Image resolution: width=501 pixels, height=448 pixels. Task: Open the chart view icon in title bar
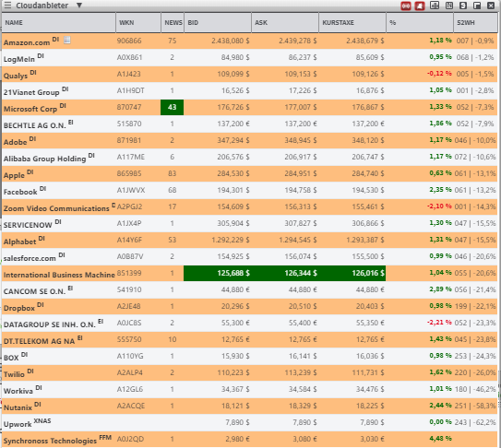click(x=435, y=6)
